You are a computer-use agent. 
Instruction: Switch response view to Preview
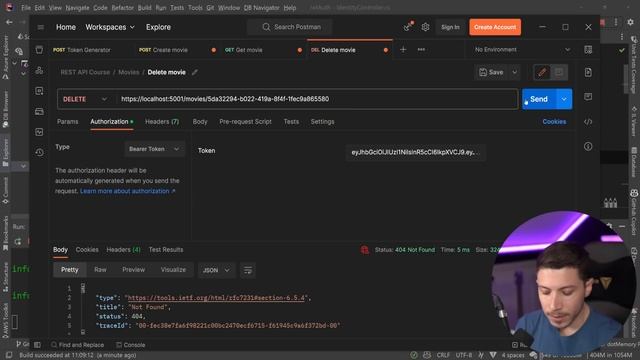pos(133,270)
